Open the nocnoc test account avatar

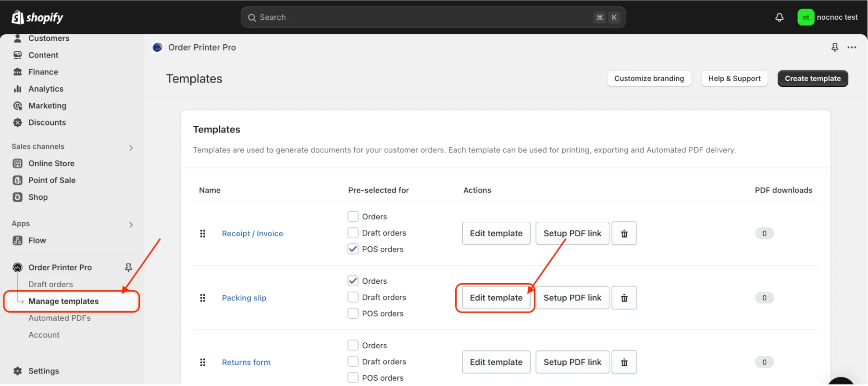(x=806, y=17)
